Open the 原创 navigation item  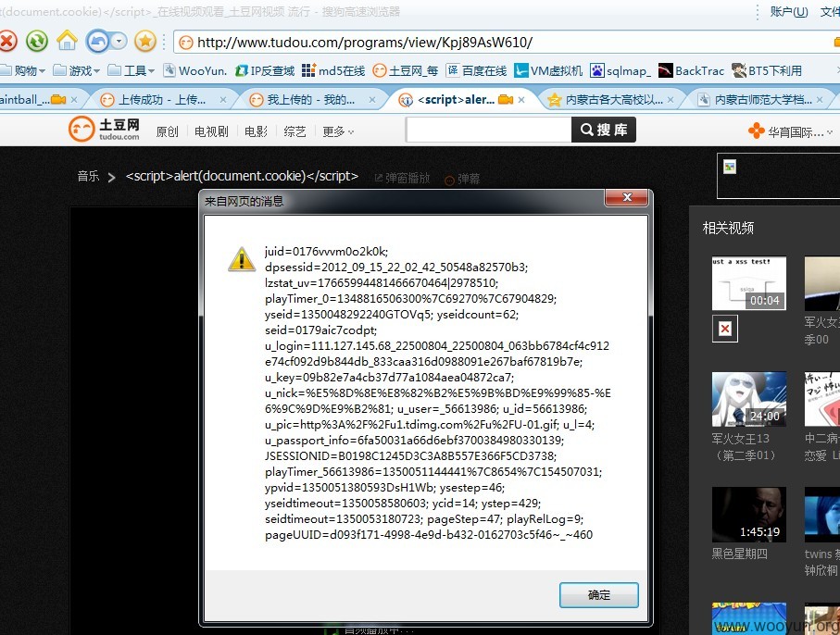click(x=167, y=131)
